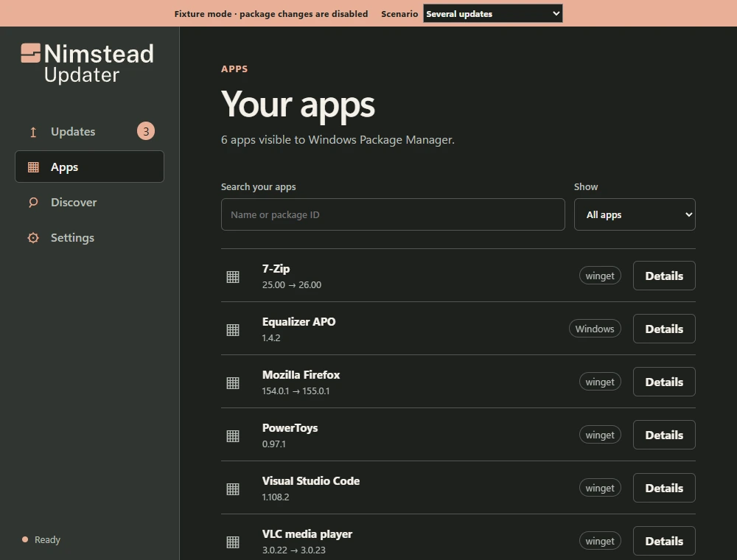View Details for VLC media player
This screenshot has height=560, width=737.
664,541
